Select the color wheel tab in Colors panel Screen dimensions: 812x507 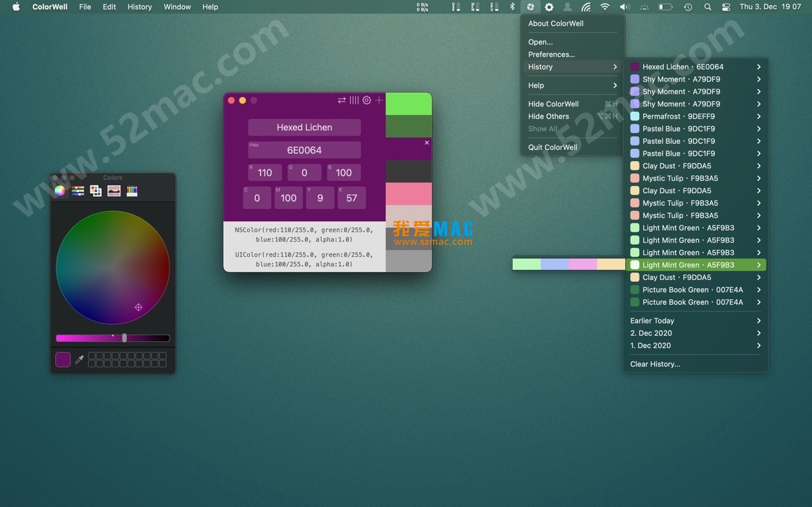(59, 191)
